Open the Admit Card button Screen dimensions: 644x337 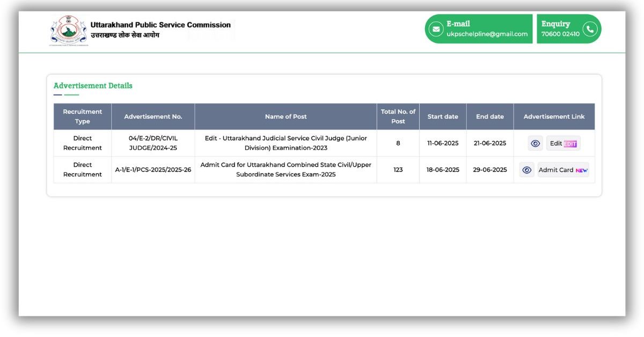tap(563, 170)
